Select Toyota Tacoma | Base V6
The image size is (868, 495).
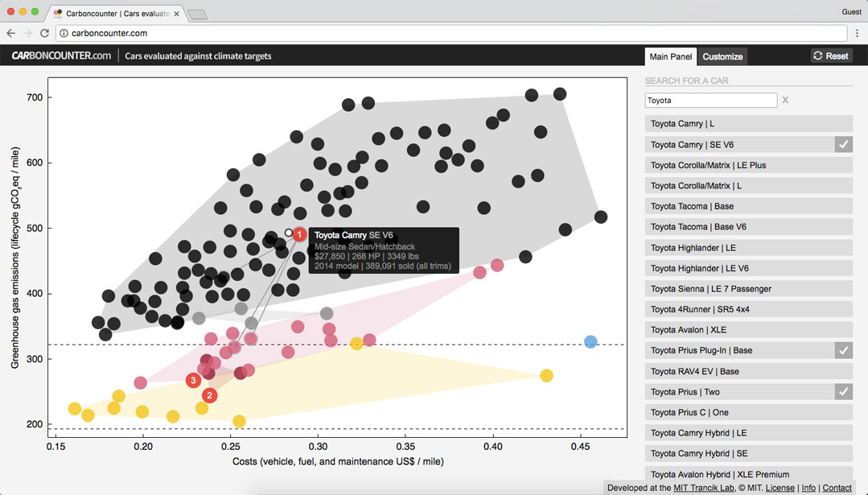748,226
